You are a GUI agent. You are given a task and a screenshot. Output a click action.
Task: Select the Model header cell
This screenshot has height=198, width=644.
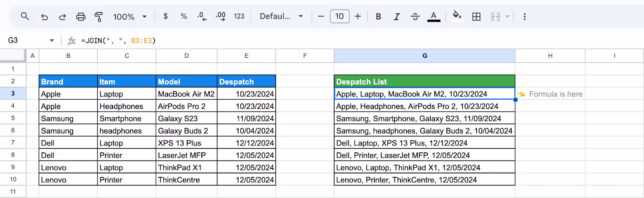pos(186,81)
